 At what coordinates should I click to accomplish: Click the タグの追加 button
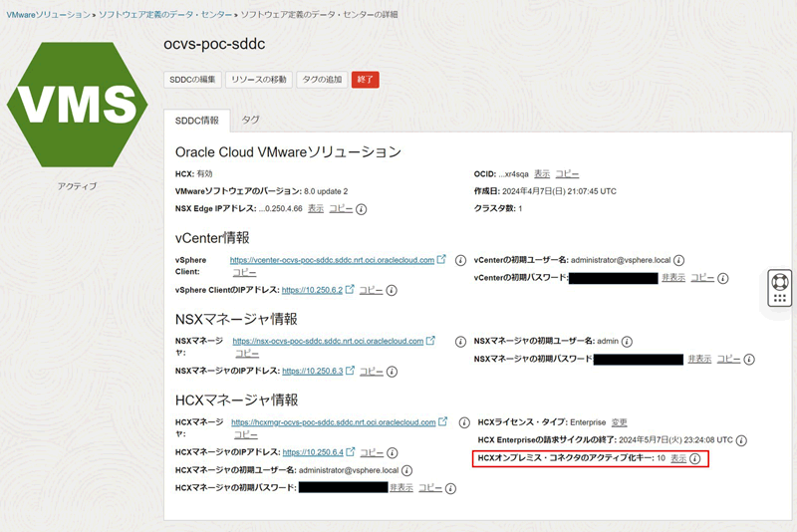[322, 80]
